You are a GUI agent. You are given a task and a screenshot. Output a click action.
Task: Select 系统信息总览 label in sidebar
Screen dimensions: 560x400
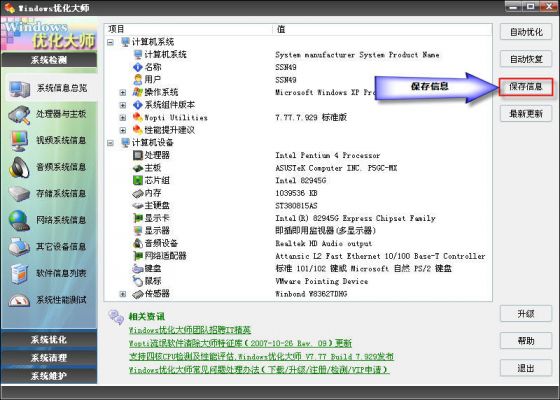click(62, 88)
